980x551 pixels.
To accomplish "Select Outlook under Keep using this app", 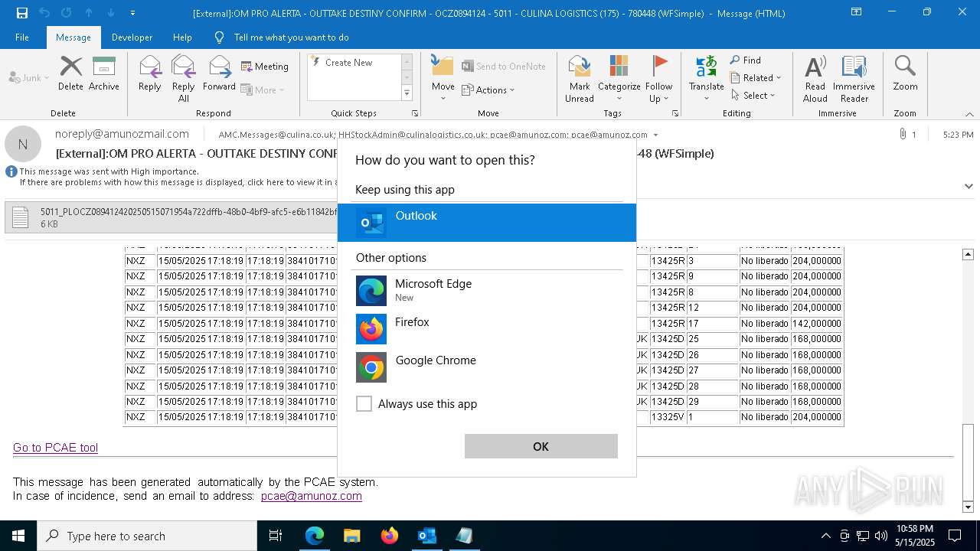I will coord(487,223).
